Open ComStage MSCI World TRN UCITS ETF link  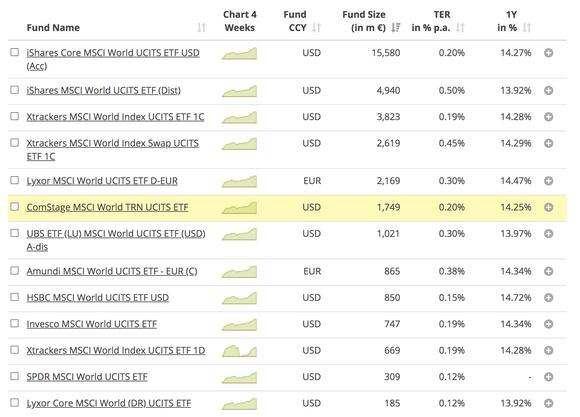click(x=107, y=207)
